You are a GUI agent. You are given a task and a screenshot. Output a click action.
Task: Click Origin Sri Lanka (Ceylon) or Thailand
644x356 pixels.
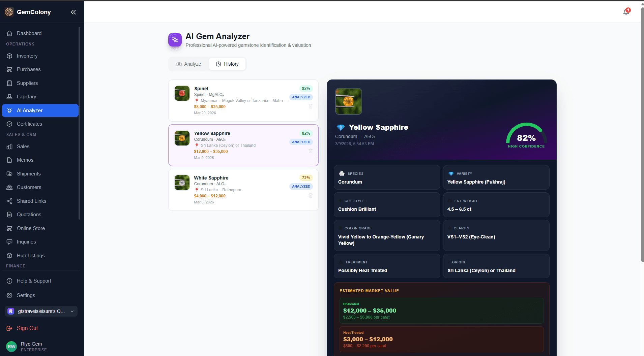click(x=481, y=270)
